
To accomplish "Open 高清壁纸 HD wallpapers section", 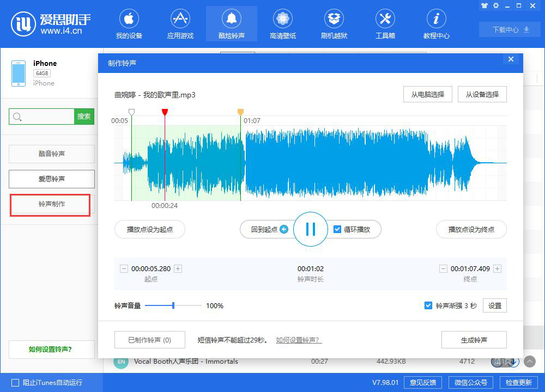I will click(282, 23).
